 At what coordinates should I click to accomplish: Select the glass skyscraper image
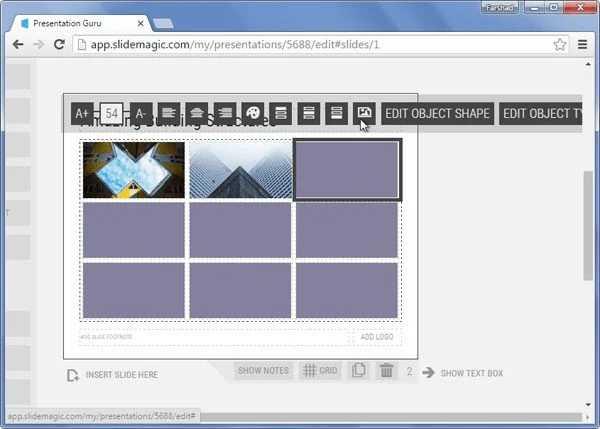pyautogui.click(x=240, y=170)
